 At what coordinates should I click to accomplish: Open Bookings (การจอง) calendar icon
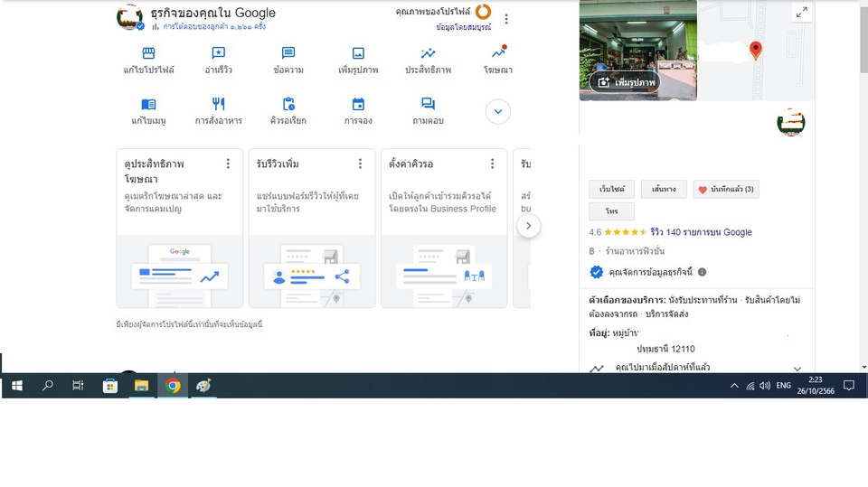pos(358,104)
